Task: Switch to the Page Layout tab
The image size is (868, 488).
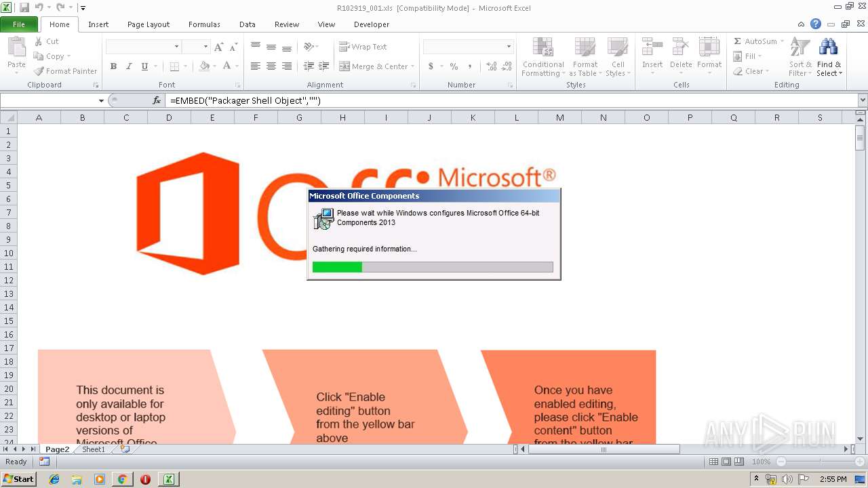Action: 149,24
